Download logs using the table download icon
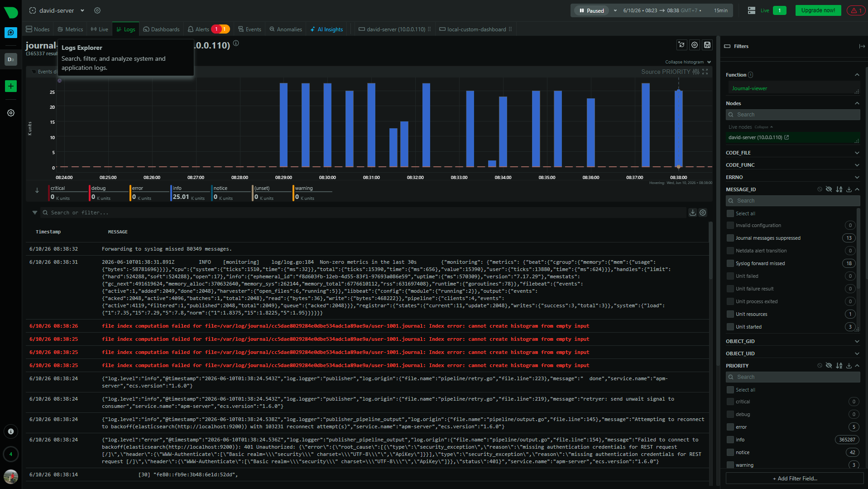868x489 pixels. click(x=693, y=213)
